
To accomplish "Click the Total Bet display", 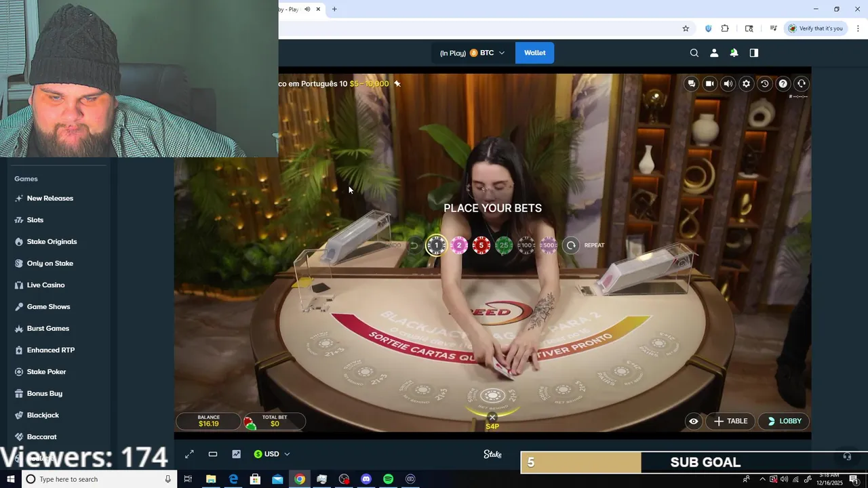I will [275, 421].
